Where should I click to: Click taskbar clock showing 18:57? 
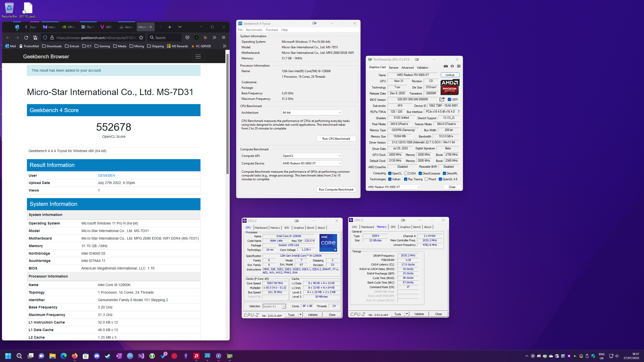coord(631,356)
